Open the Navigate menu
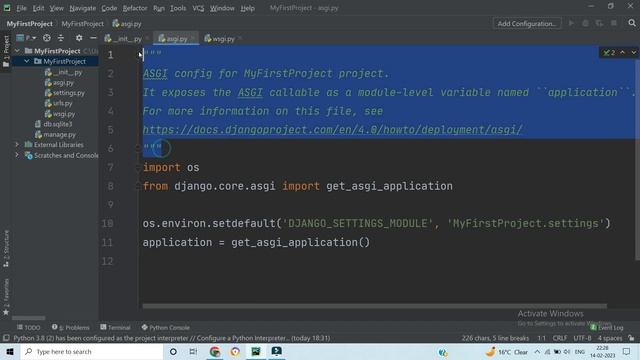The height and width of the screenshot is (360, 640). pyautogui.click(x=82, y=8)
